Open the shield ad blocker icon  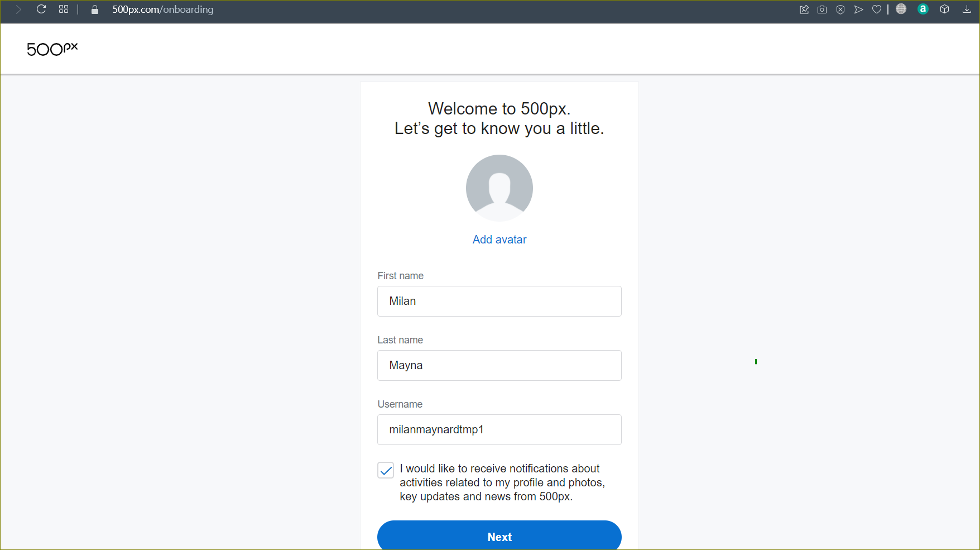click(x=840, y=9)
